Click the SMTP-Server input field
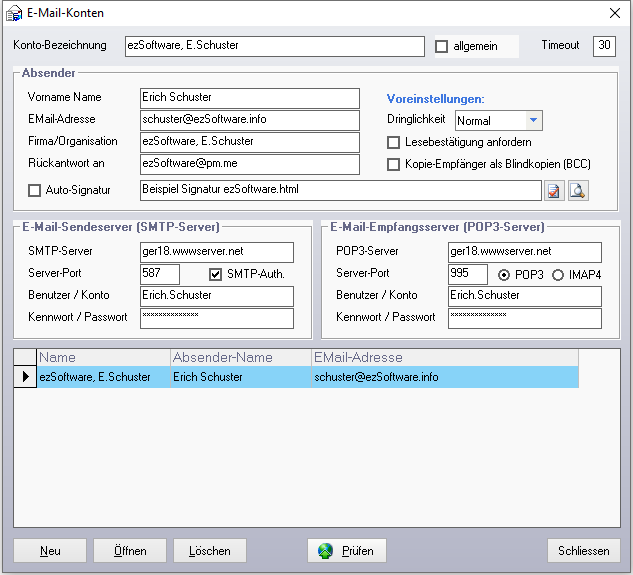The width and height of the screenshot is (633, 575). pos(217,251)
